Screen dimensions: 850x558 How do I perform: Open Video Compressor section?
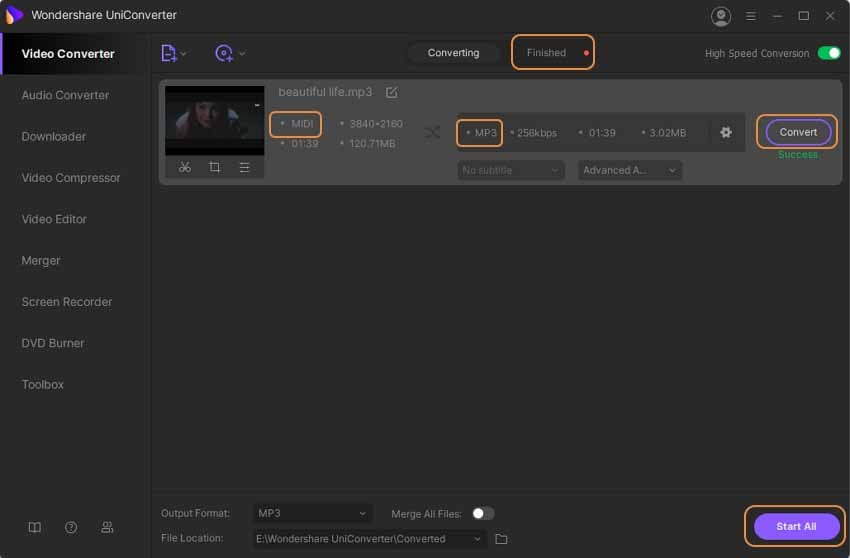[70, 178]
